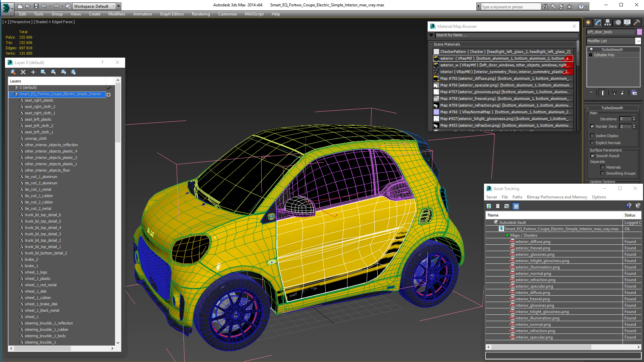Toggle the box for Smart_EQ_Fortwo layer row
The width and height of the screenshot is (644, 362).
(x=108, y=95)
